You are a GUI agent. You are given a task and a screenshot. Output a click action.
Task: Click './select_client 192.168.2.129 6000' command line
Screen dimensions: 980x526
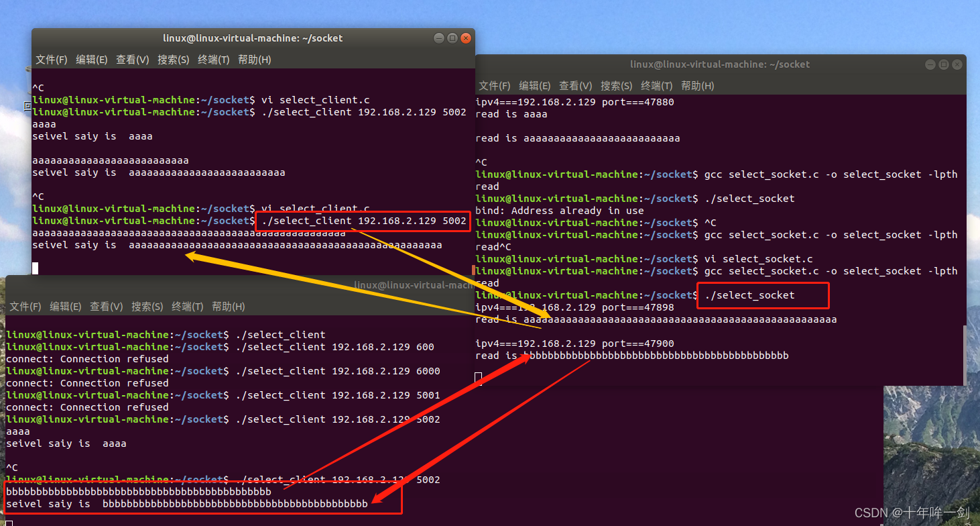[223, 371]
